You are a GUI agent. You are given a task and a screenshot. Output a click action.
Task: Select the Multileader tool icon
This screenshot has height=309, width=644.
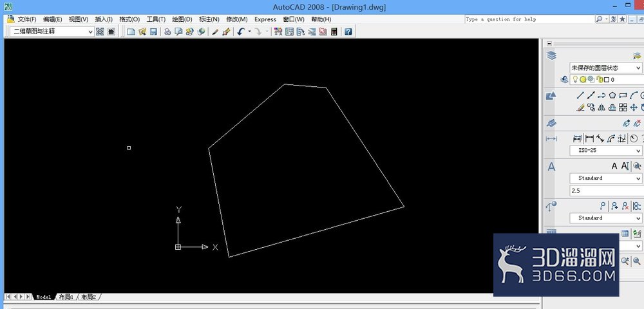pyautogui.click(x=603, y=205)
